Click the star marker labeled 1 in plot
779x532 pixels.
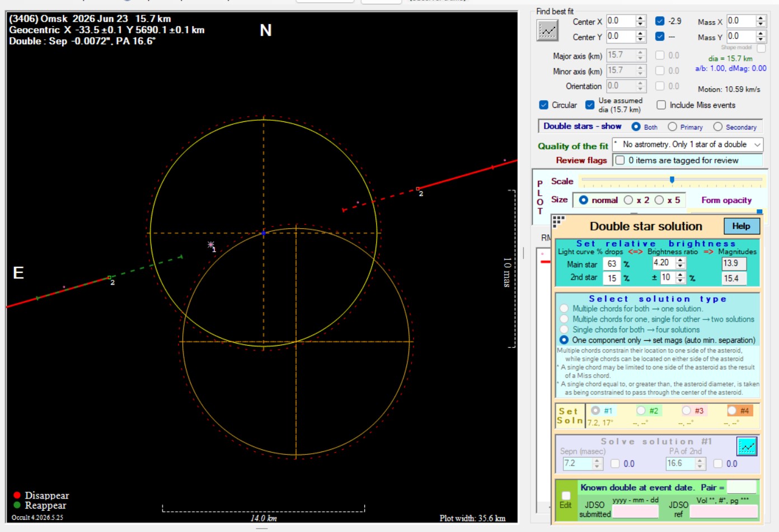[x=211, y=244]
